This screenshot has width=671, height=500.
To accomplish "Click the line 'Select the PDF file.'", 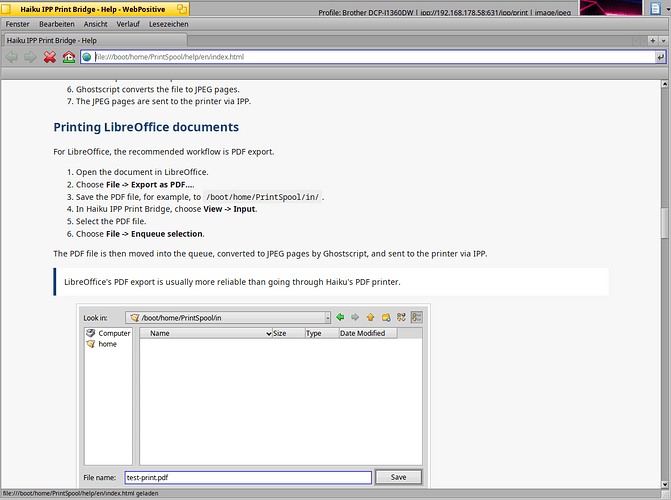I will (111, 221).
